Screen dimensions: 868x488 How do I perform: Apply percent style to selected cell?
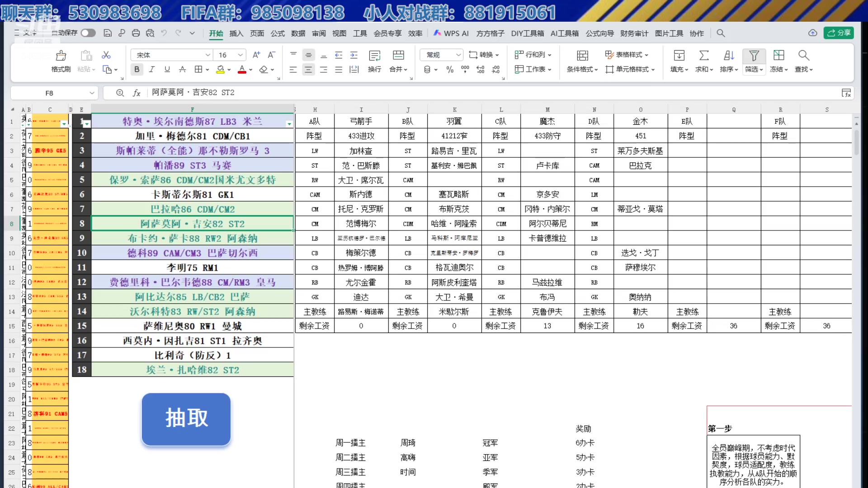[x=449, y=70]
